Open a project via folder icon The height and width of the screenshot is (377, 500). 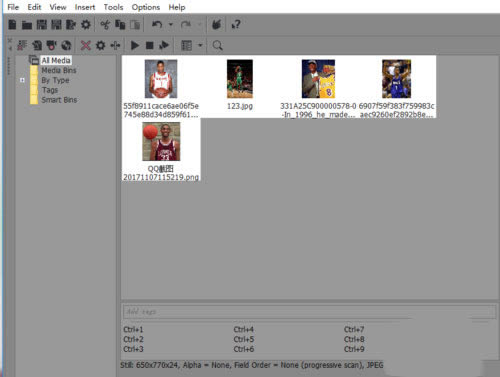(27, 25)
